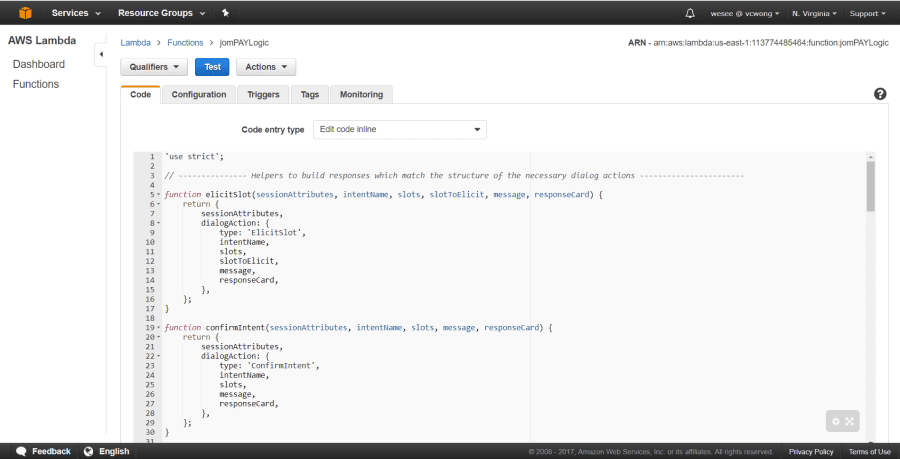
Task: Click the function ARN text
Action: click(758, 43)
